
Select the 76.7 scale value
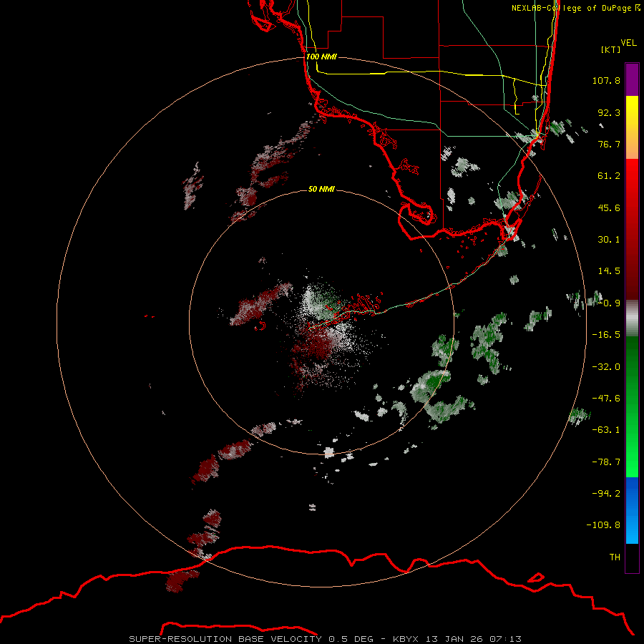tap(609, 144)
